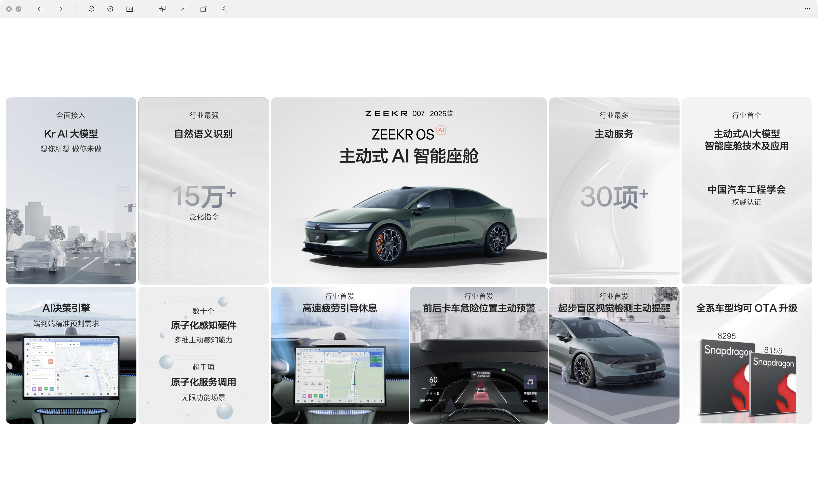Open the magic wand enhance tool
818x504 pixels.
tap(224, 9)
